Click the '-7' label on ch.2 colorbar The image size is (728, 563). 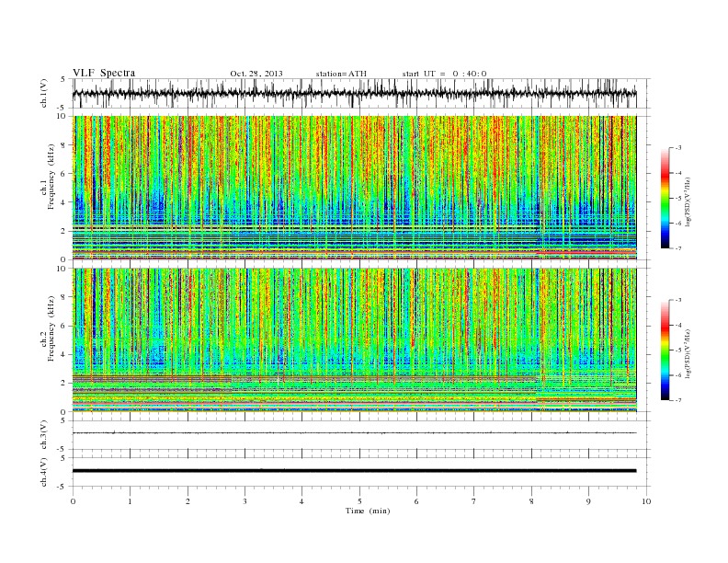[x=678, y=400]
